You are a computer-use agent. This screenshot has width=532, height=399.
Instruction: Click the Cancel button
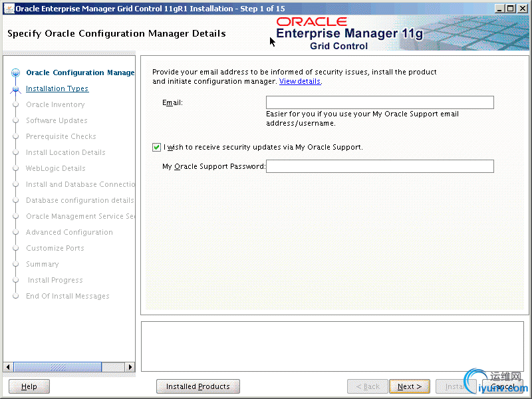click(x=503, y=386)
